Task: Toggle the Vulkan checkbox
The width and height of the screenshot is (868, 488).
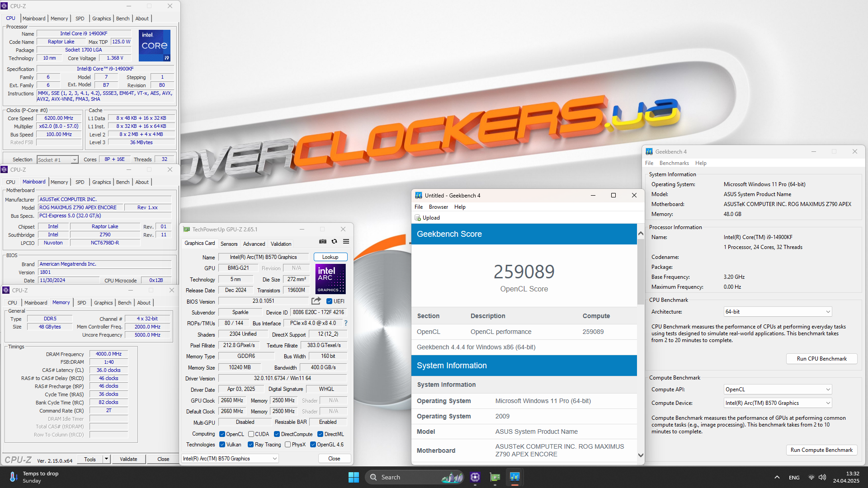Action: tap(222, 445)
